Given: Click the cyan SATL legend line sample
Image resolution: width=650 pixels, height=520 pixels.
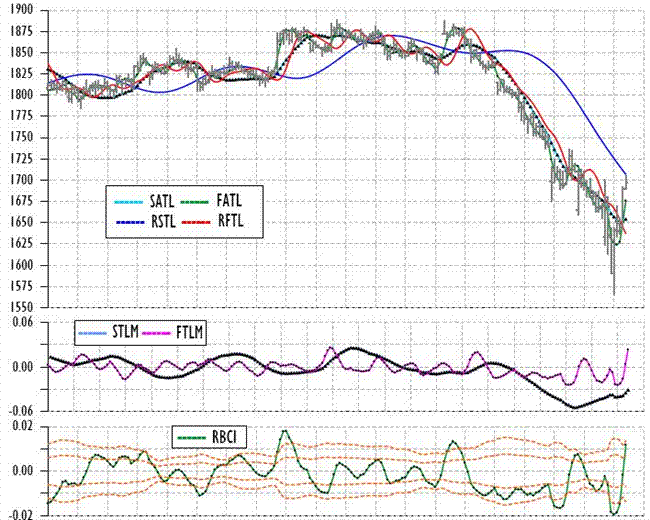Looking at the screenshot, I should [129, 202].
